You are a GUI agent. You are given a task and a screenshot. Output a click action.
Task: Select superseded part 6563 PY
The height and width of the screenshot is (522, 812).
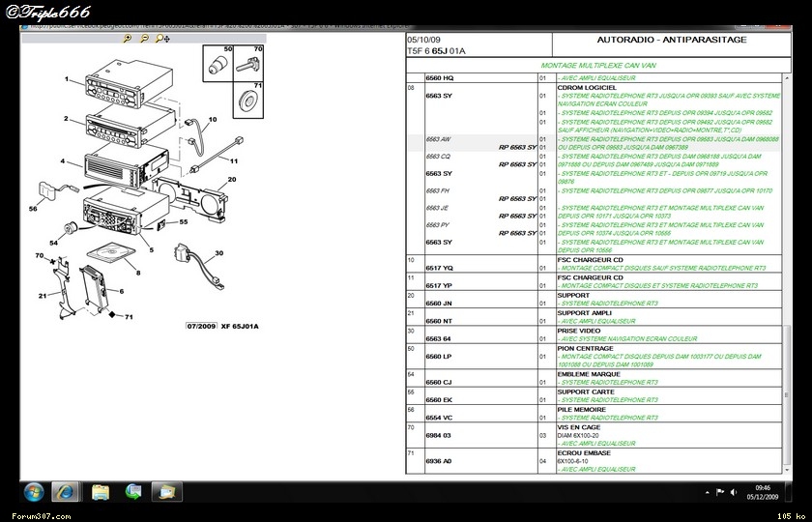(x=438, y=225)
